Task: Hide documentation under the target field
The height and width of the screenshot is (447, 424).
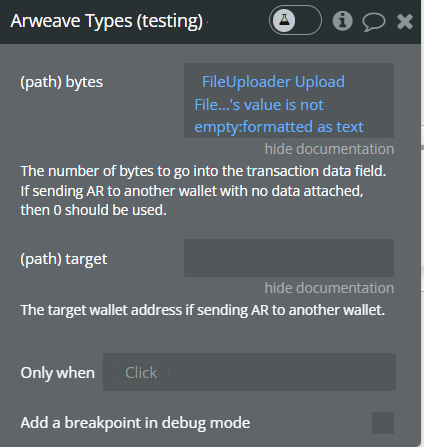Action: [329, 288]
